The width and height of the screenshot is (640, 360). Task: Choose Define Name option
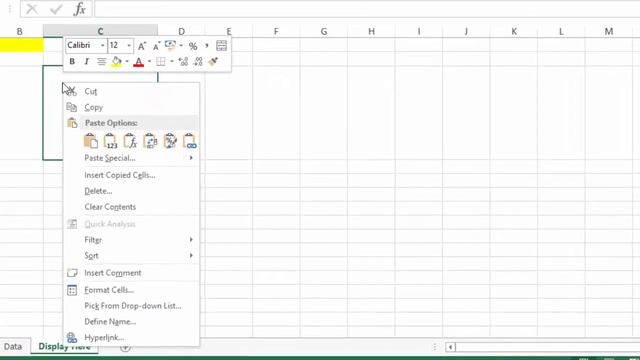[131, 322]
